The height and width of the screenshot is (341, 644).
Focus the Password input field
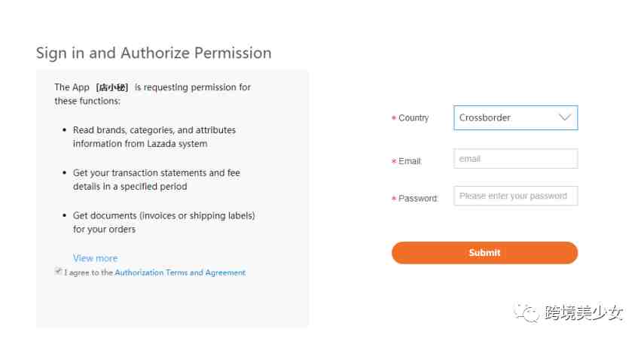(x=515, y=196)
